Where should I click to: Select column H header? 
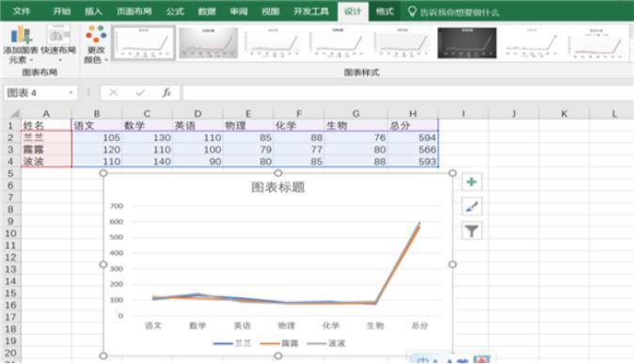[x=413, y=114]
